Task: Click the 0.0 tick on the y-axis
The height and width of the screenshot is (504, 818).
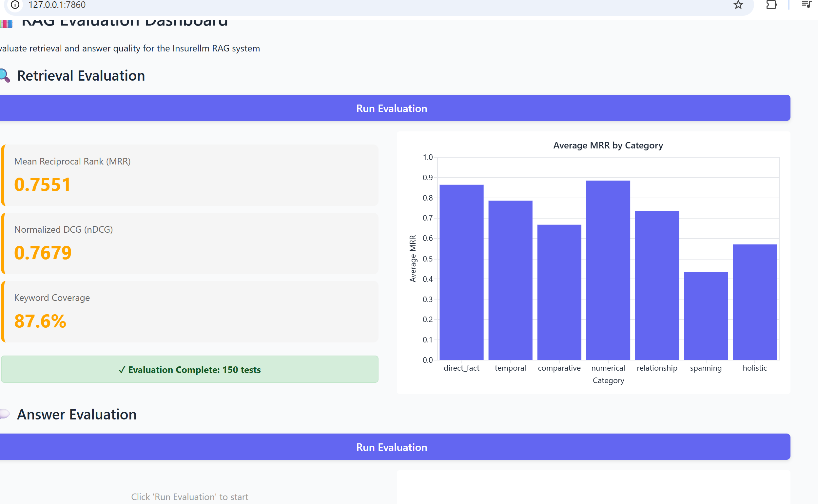Action: coord(428,360)
